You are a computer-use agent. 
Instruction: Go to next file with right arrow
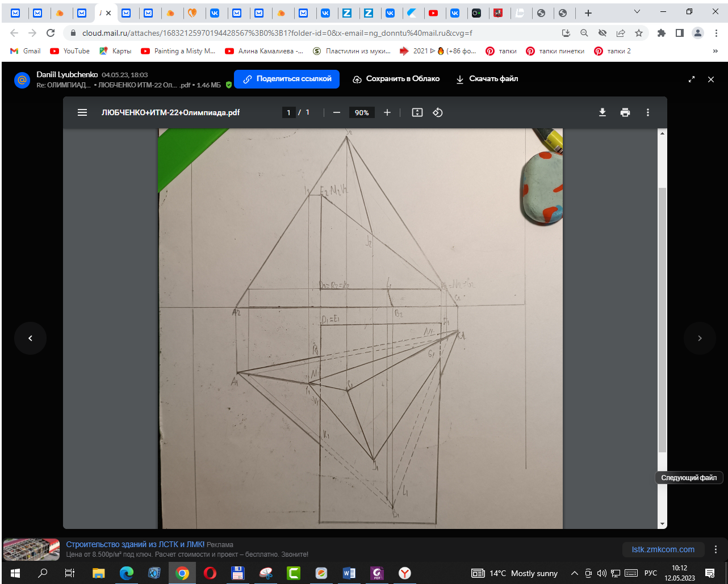(x=700, y=338)
